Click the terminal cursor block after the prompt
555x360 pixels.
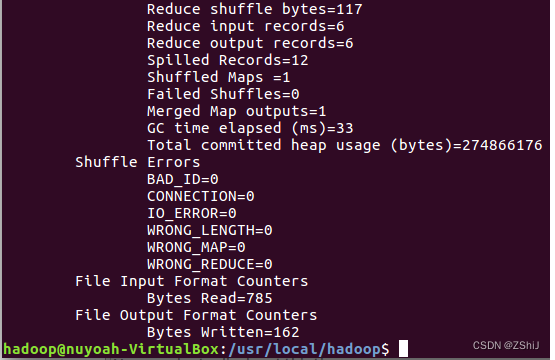403,349
